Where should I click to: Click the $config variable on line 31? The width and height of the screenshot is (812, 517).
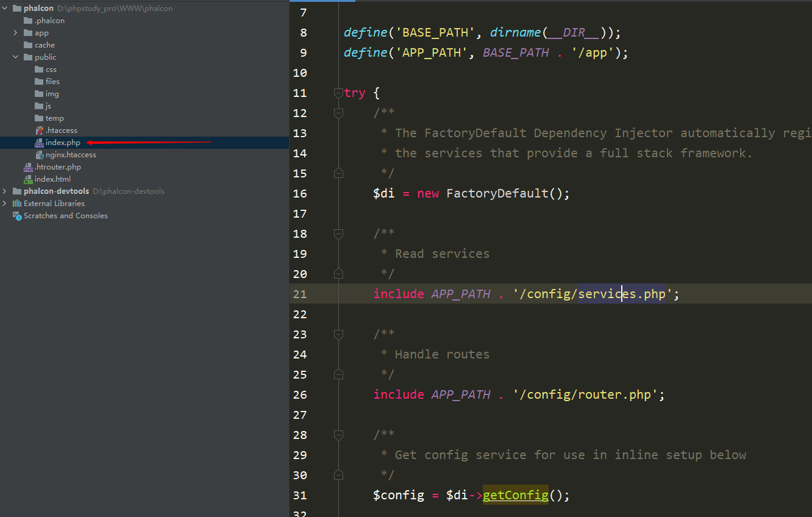[399, 495]
